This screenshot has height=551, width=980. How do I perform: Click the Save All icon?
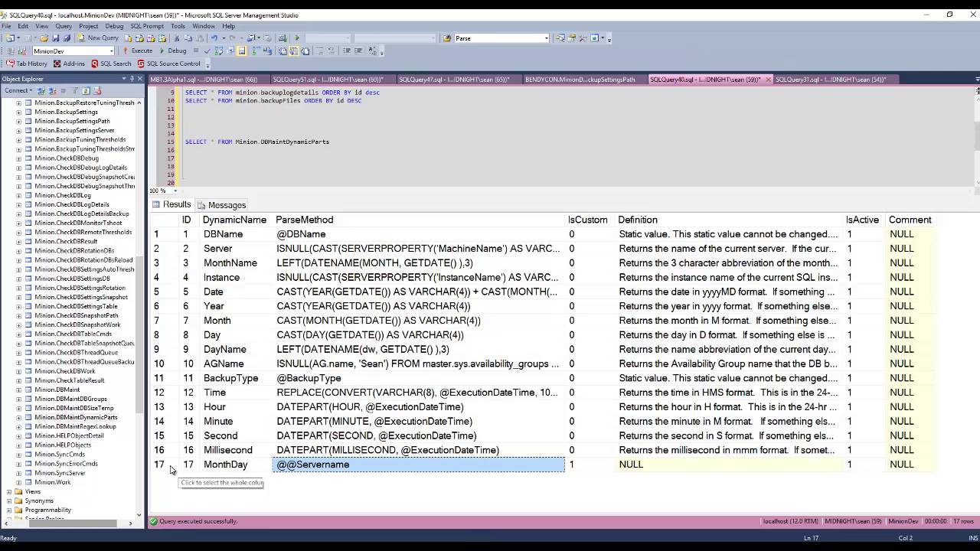tap(67, 38)
